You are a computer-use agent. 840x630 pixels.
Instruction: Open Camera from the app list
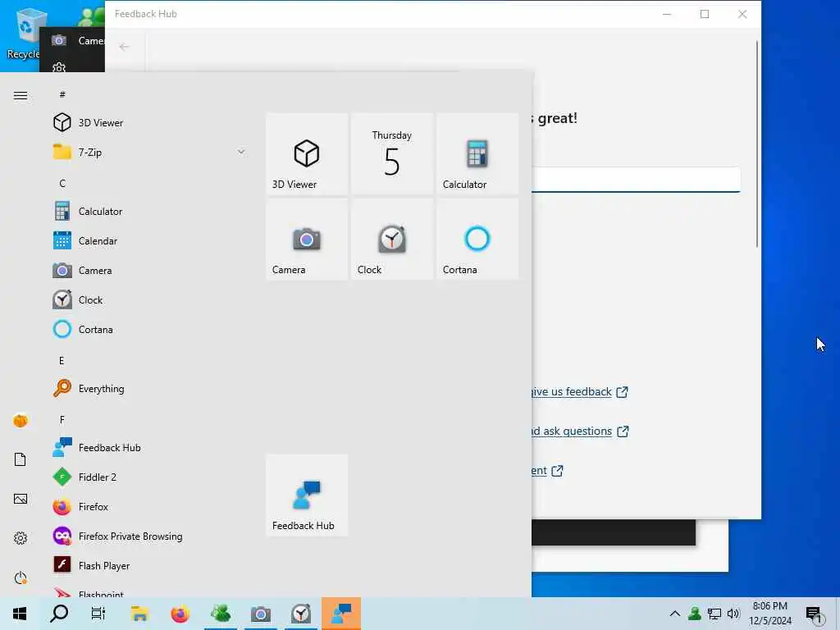click(x=150, y=270)
